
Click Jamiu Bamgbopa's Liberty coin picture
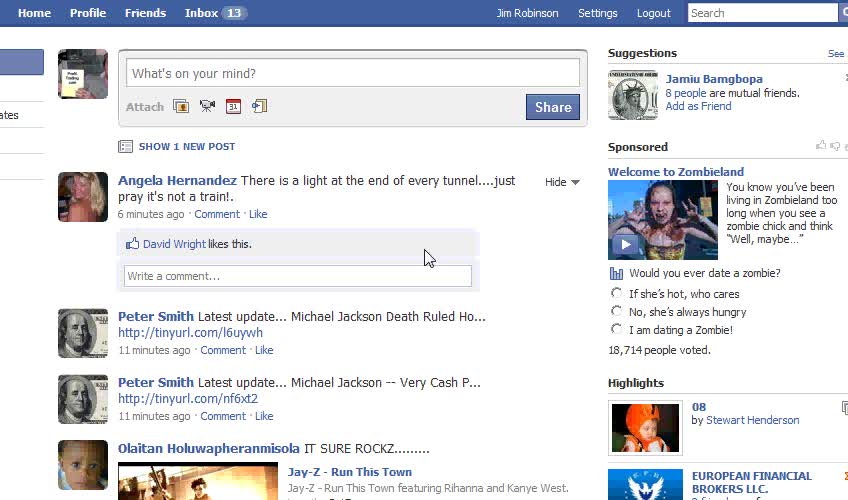coord(633,95)
